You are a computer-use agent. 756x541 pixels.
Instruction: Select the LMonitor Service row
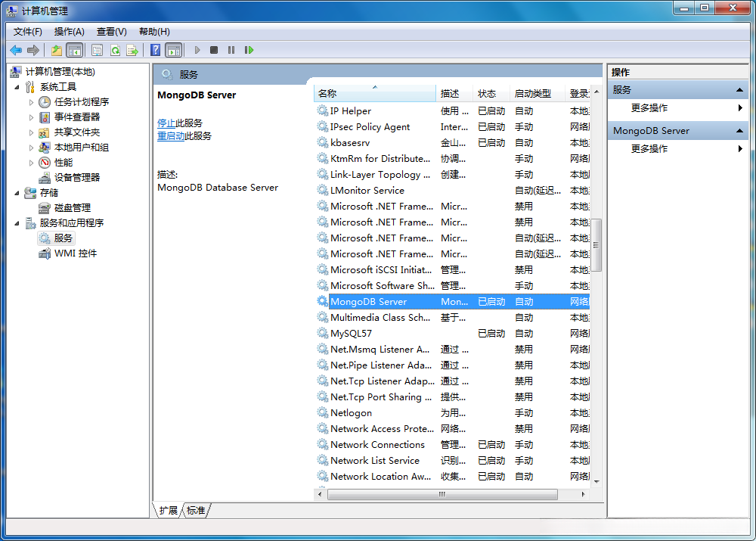[453, 191]
